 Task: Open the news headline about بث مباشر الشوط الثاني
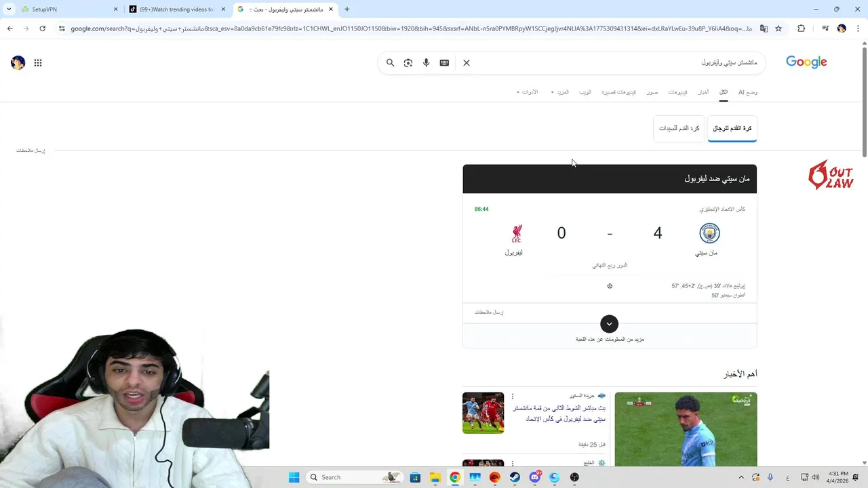click(559, 413)
